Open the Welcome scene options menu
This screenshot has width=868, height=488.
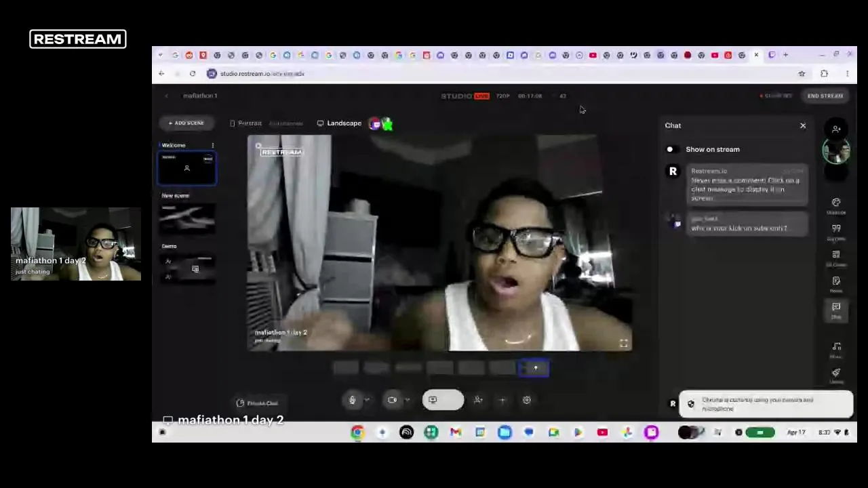click(x=212, y=145)
